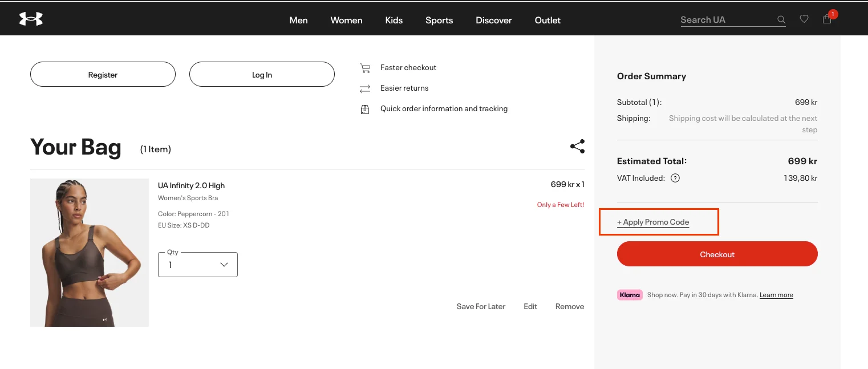The height and width of the screenshot is (369, 868).
Task: Open the wishlist heart icon
Action: (x=804, y=19)
